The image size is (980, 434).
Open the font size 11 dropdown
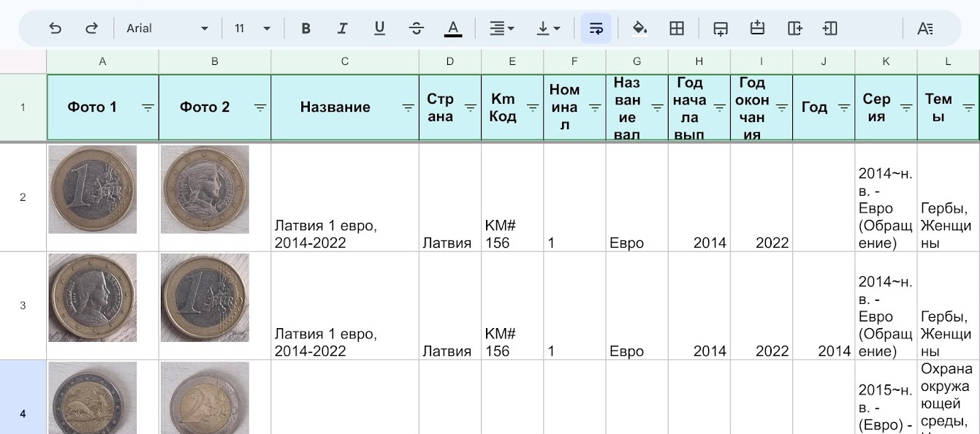(x=252, y=28)
